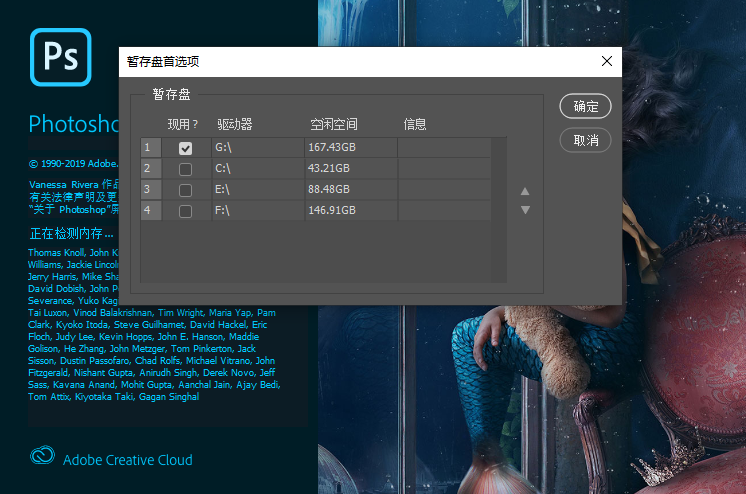The height and width of the screenshot is (494, 746).
Task: Click the E:\ drive cell
Action: tap(258, 189)
